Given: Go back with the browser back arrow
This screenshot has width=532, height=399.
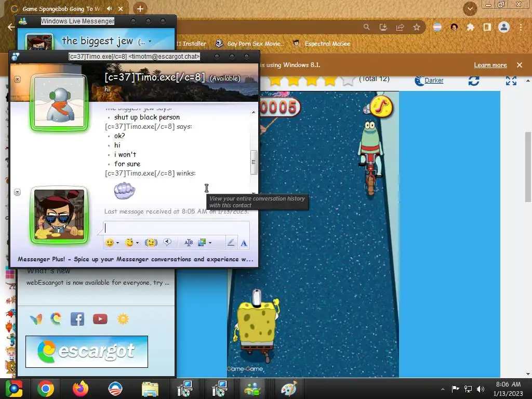Looking at the screenshot, I should [x=11, y=27].
